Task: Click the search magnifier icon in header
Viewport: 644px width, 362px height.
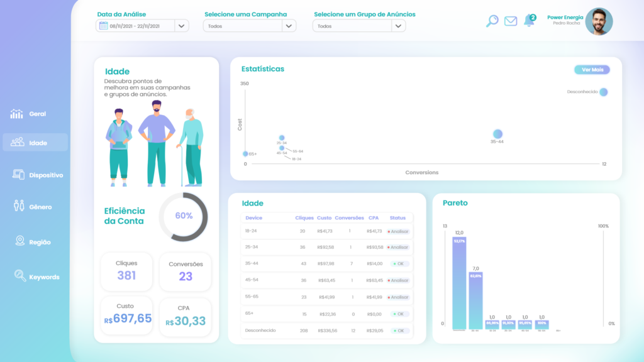Action: click(492, 21)
